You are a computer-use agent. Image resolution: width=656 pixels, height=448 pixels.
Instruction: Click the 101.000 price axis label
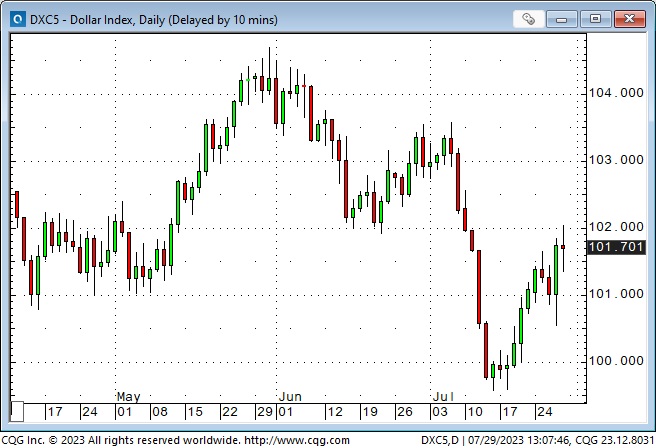click(616, 294)
